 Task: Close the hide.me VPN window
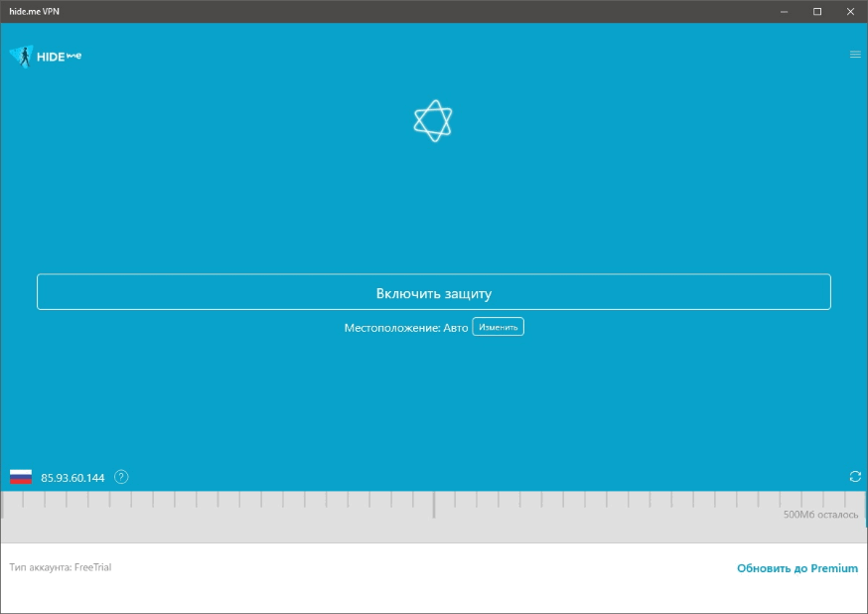coord(850,11)
